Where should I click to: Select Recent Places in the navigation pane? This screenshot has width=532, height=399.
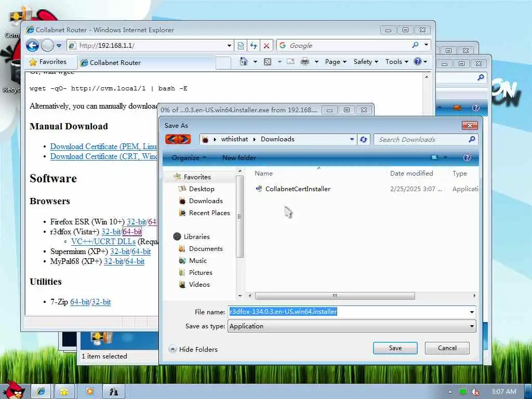pos(209,212)
